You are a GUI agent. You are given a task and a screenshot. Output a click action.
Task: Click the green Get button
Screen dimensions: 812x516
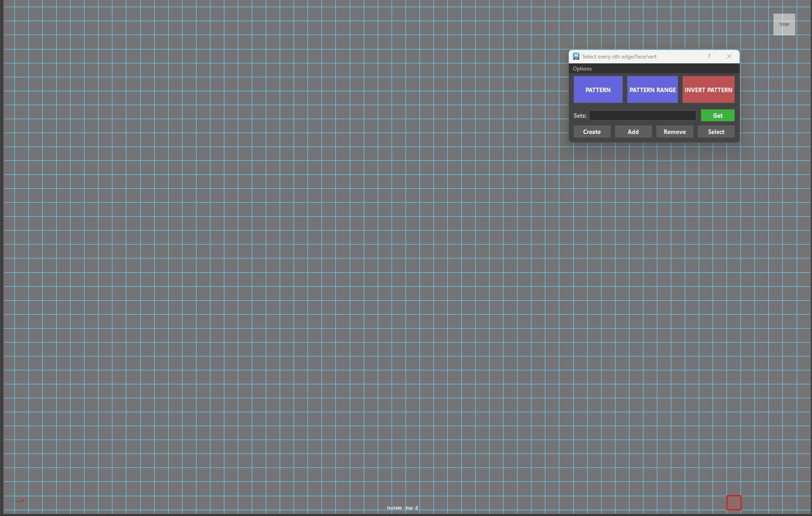(718, 116)
